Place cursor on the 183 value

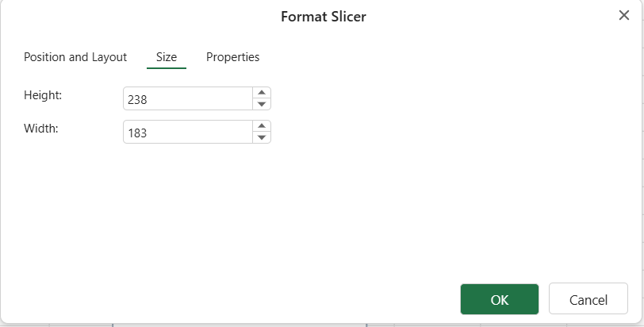(137, 133)
